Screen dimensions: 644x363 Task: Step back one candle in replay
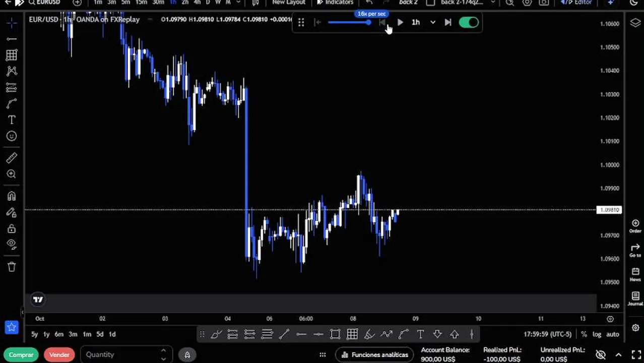[382, 22]
